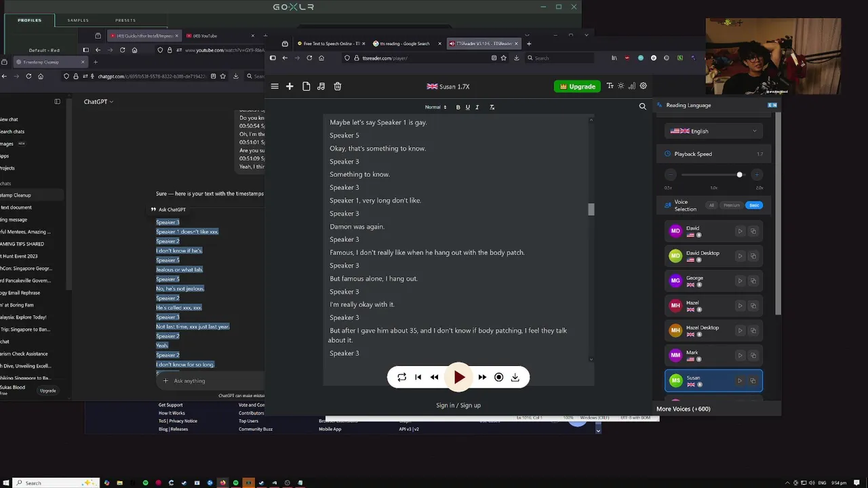Open the PRESETS tab in GoXLR
The image size is (868, 488).
click(125, 20)
